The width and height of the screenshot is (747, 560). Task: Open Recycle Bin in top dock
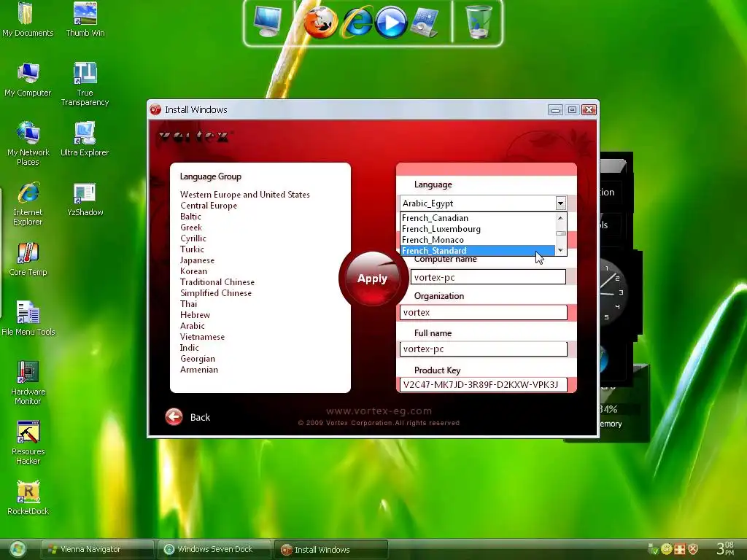tap(479, 22)
